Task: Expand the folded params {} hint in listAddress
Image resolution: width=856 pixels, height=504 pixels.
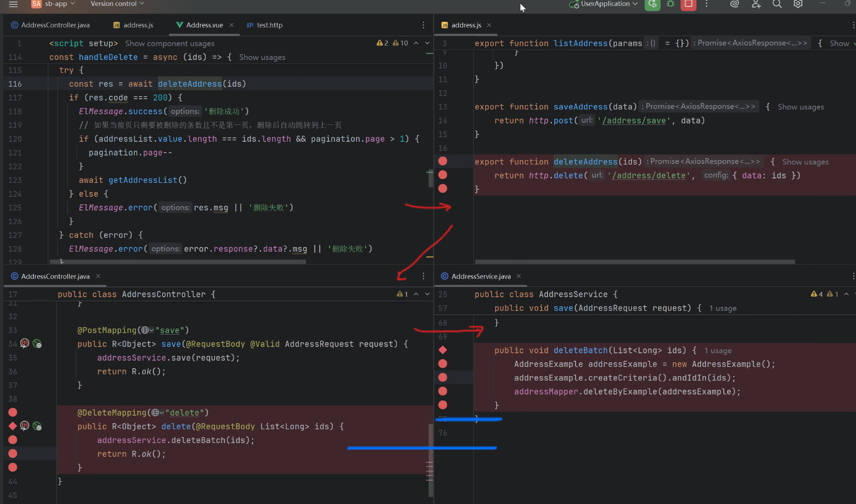Action: click(651, 43)
